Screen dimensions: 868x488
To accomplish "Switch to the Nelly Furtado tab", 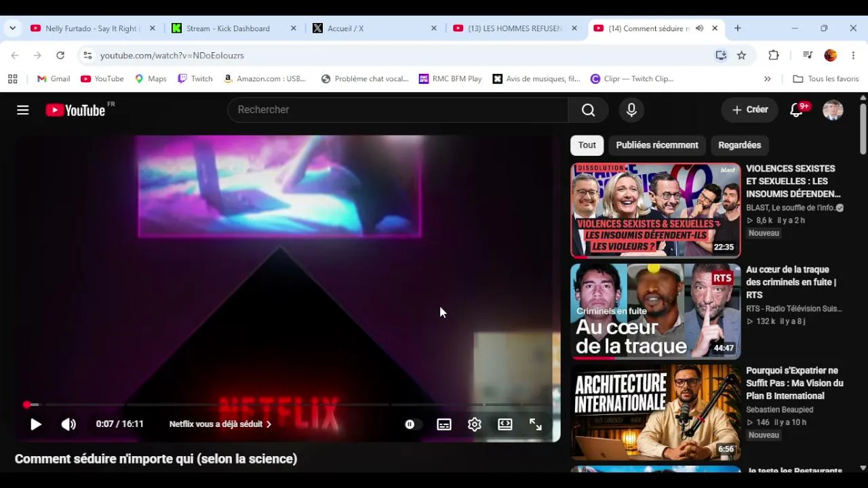I will click(92, 28).
